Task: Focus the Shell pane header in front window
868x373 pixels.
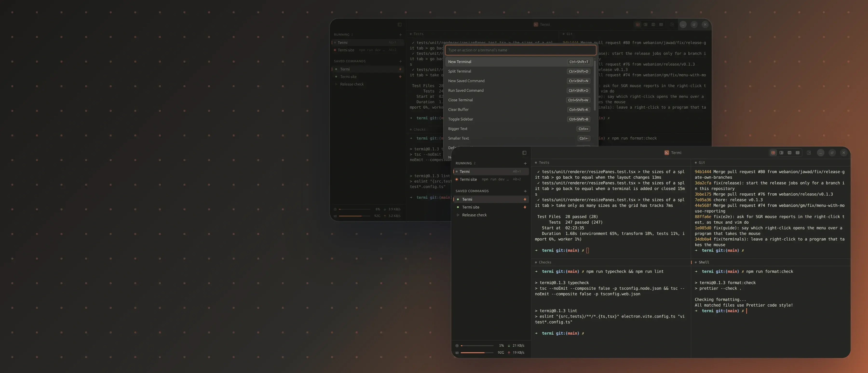Action: 771,262
